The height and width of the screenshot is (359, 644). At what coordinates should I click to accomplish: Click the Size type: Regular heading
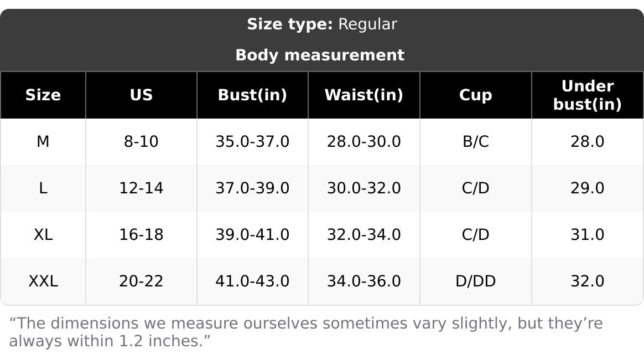321,24
